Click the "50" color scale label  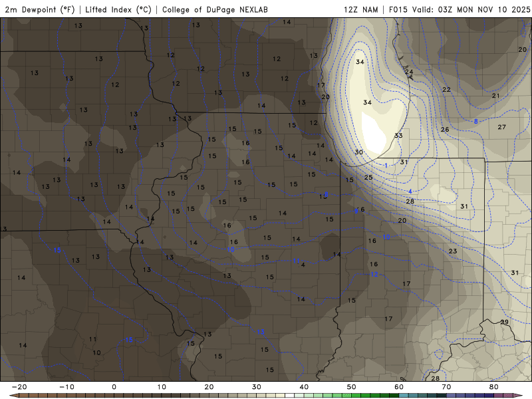click(x=352, y=387)
